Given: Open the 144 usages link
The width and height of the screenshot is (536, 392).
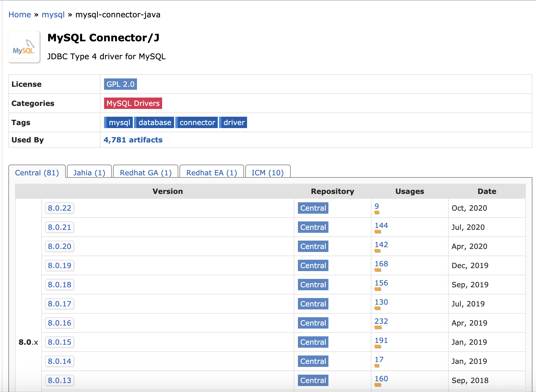Looking at the screenshot, I should pos(381,225).
